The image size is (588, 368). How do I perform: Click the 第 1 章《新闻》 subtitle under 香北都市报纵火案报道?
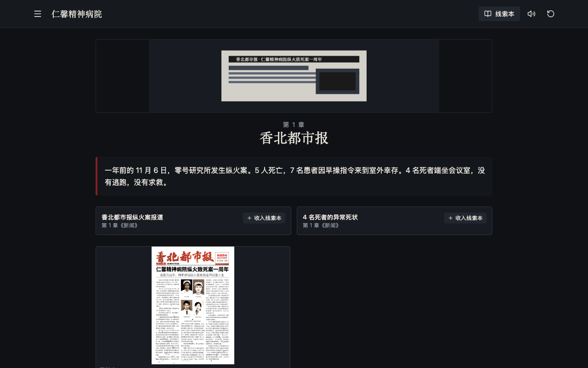pyautogui.click(x=120, y=225)
